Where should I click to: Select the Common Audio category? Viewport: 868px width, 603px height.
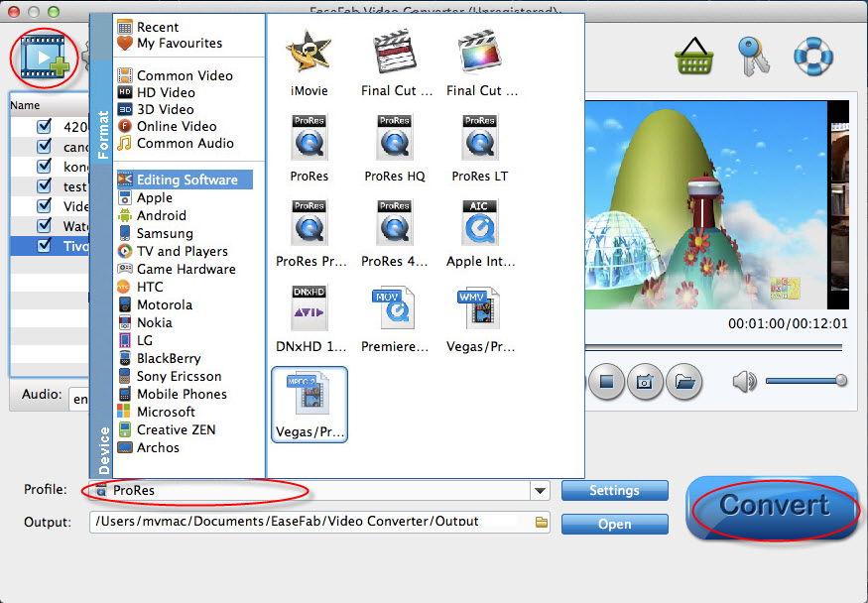[x=176, y=143]
